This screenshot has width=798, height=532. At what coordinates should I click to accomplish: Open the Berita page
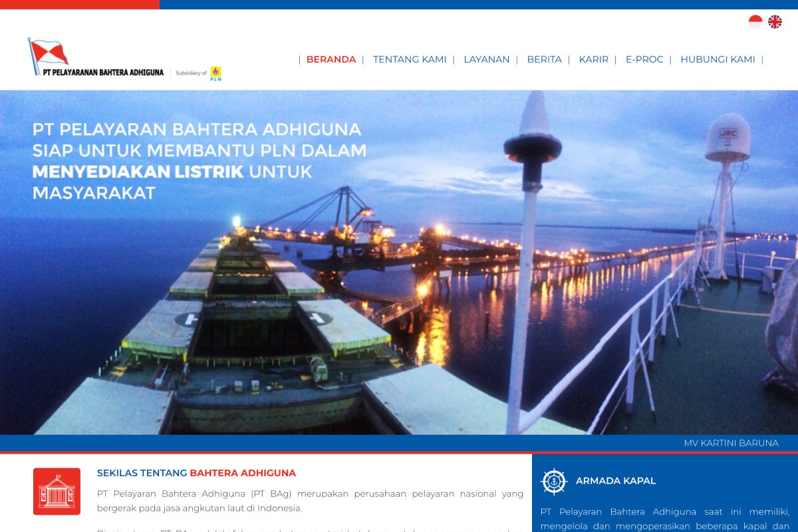(x=544, y=59)
